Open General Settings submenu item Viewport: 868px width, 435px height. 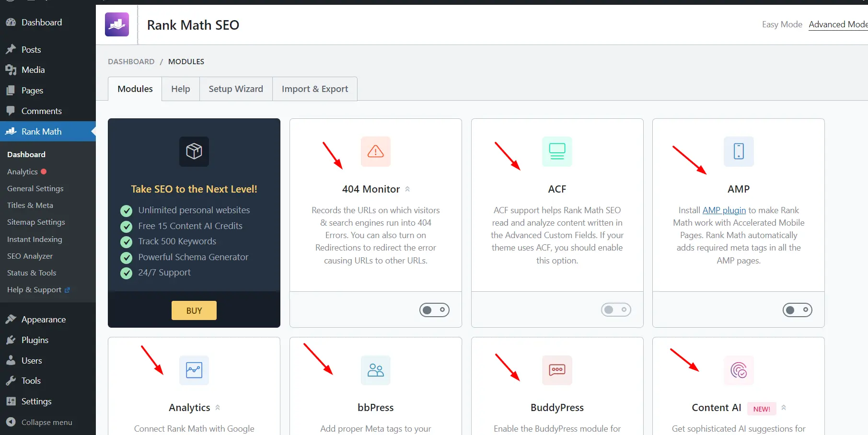pos(35,189)
